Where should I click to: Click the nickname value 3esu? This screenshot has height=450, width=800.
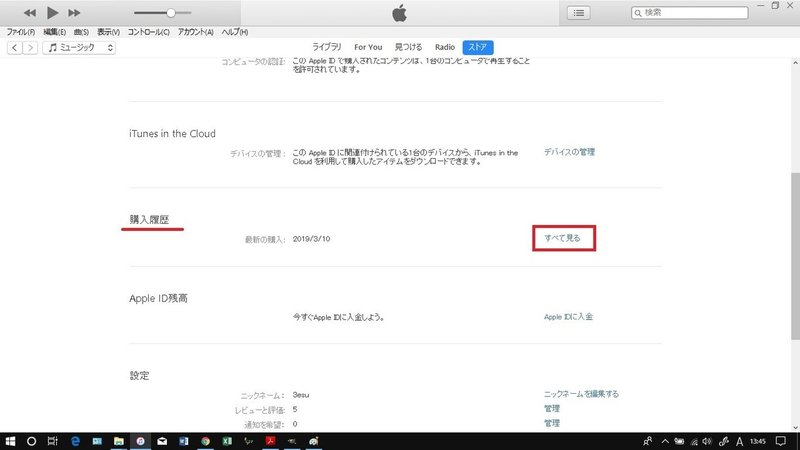coord(301,395)
